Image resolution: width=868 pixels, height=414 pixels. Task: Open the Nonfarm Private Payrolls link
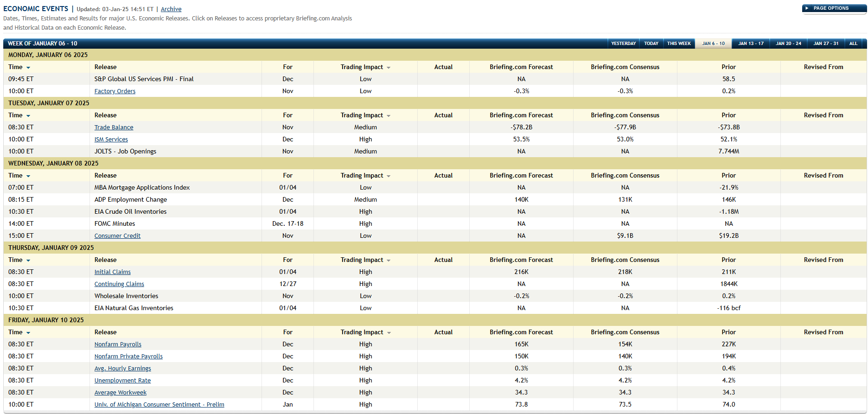click(128, 357)
